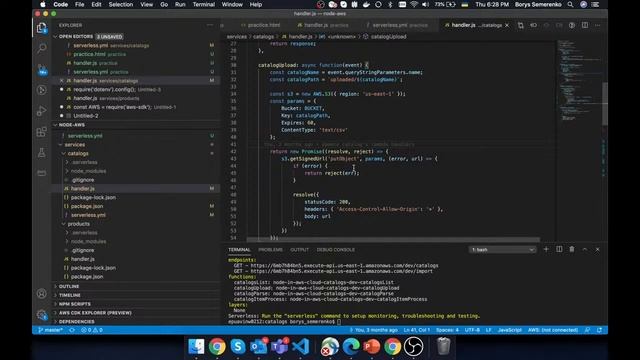Viewport: 640px width, 360px height.
Task: Synchronize changes in the status bar
Action: (72, 330)
